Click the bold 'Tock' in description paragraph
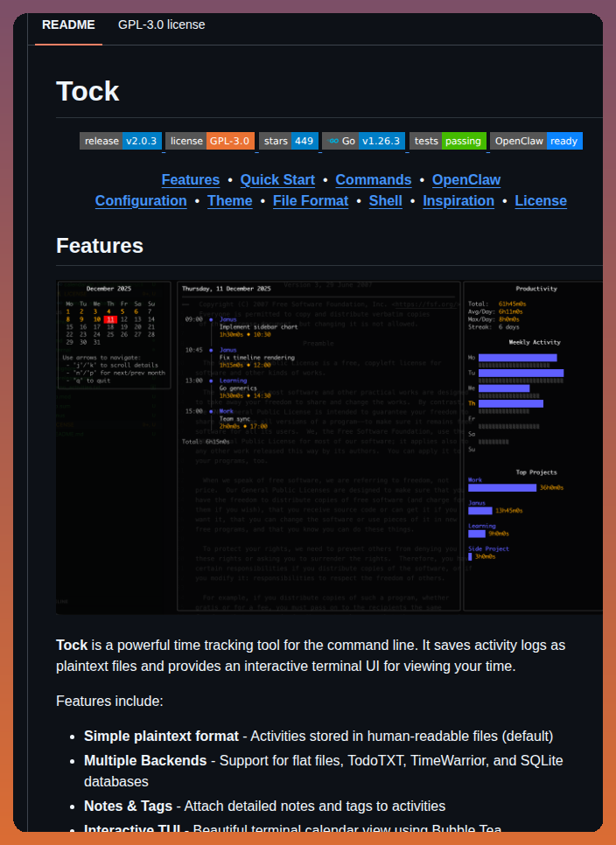The image size is (616, 845). 72,645
